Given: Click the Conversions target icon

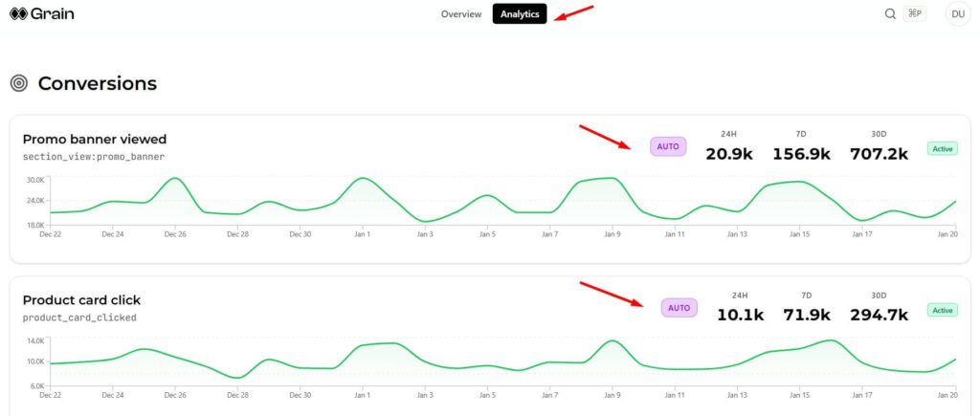Looking at the screenshot, I should [x=18, y=83].
